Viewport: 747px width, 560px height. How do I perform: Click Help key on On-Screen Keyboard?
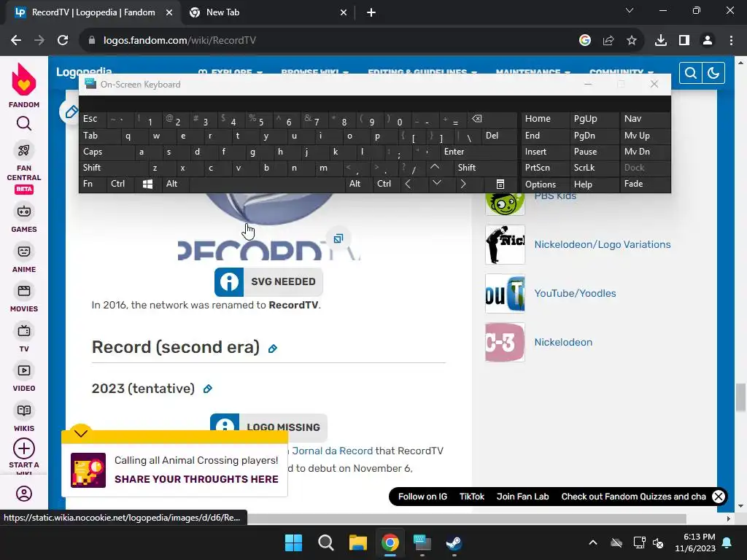594,184
